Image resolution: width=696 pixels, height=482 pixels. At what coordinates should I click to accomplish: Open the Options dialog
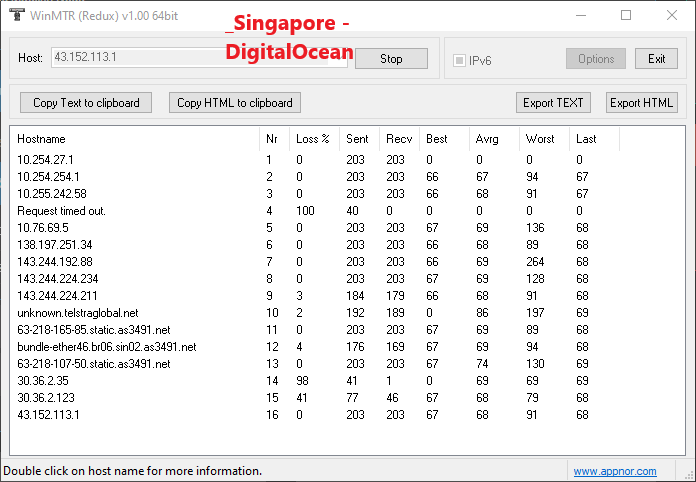(x=596, y=59)
